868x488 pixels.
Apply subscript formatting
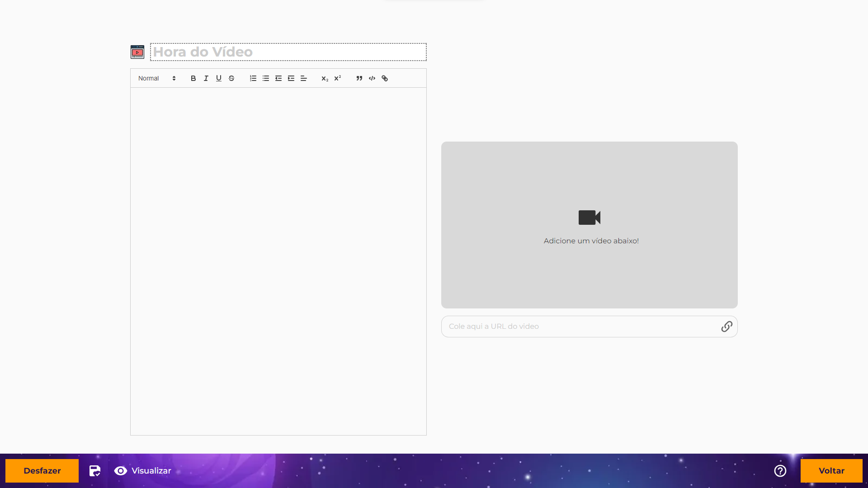[325, 78]
